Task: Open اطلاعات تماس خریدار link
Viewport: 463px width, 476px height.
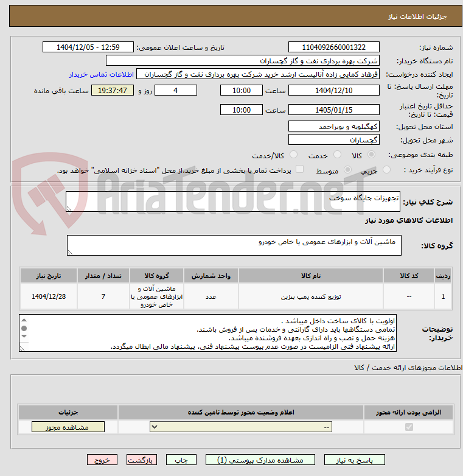Action: pyautogui.click(x=102, y=74)
